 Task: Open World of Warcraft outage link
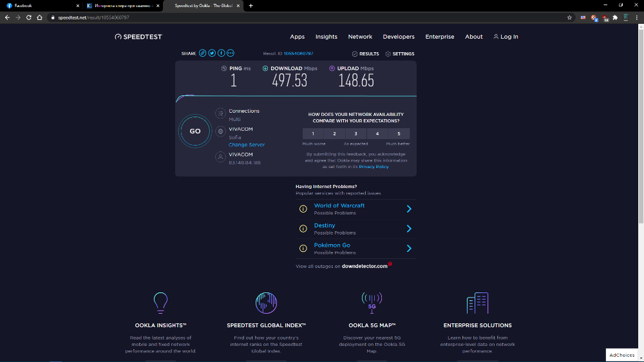[339, 205]
